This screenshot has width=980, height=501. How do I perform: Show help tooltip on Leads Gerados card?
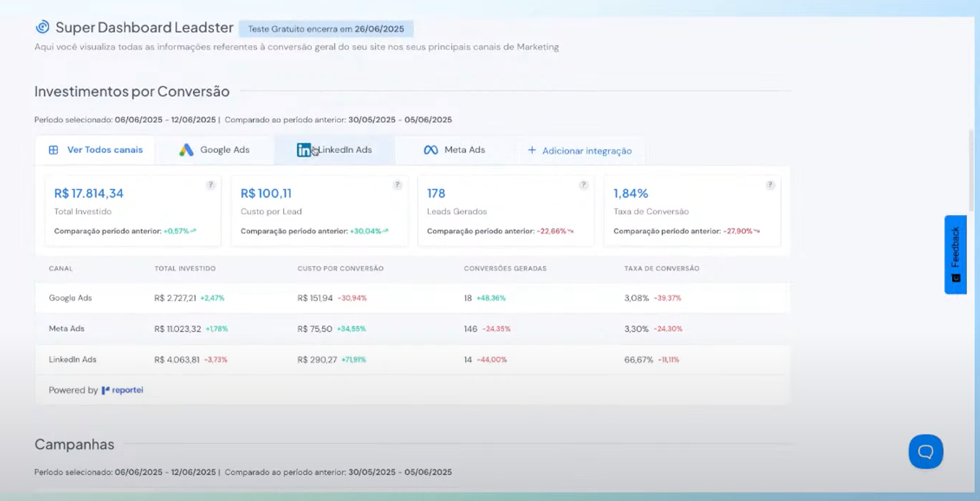(584, 186)
